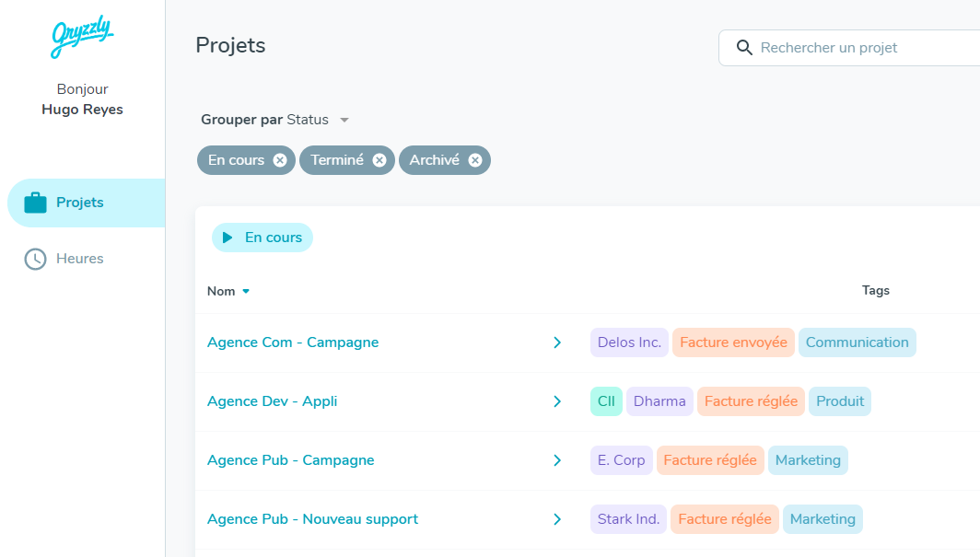Open project Agence Dev - Appli

coord(272,400)
